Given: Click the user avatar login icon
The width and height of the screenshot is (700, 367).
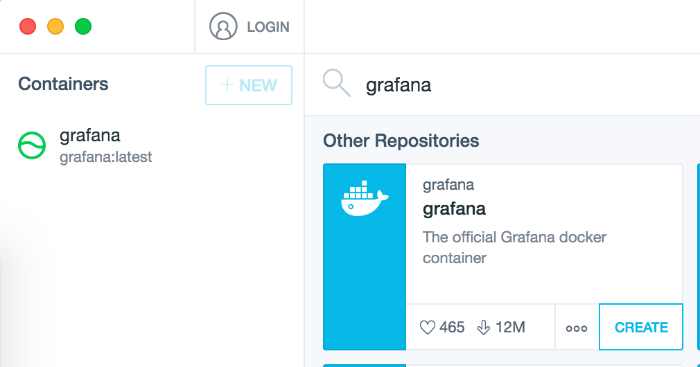Looking at the screenshot, I should (223, 26).
